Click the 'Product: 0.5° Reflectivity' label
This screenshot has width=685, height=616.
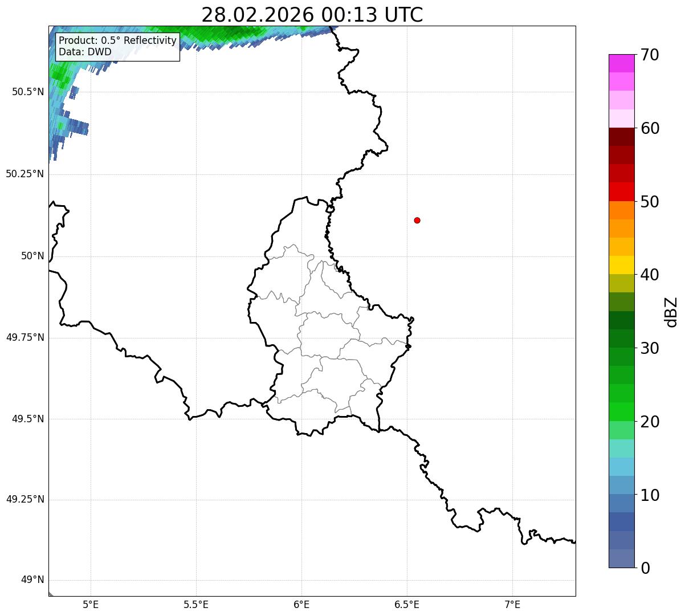pos(118,41)
